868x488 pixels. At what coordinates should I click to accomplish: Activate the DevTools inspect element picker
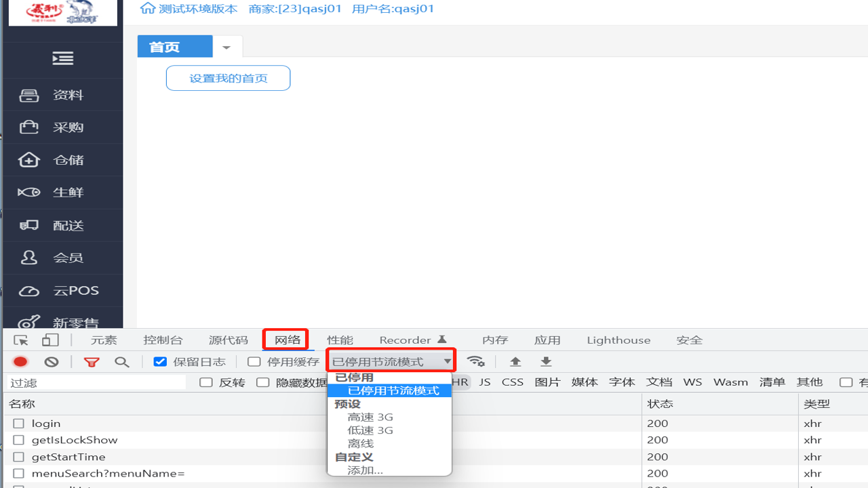coord(21,340)
